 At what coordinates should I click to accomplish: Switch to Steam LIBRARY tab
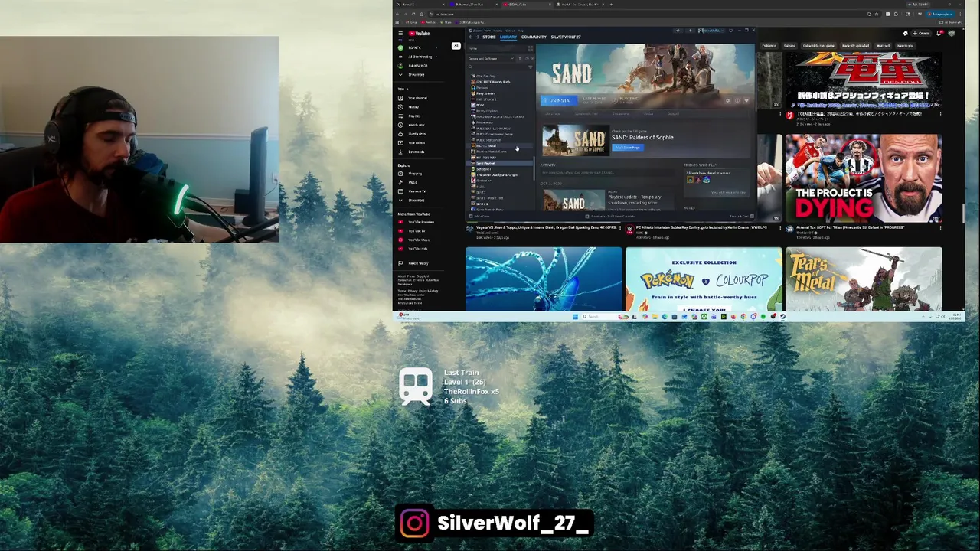click(x=508, y=37)
